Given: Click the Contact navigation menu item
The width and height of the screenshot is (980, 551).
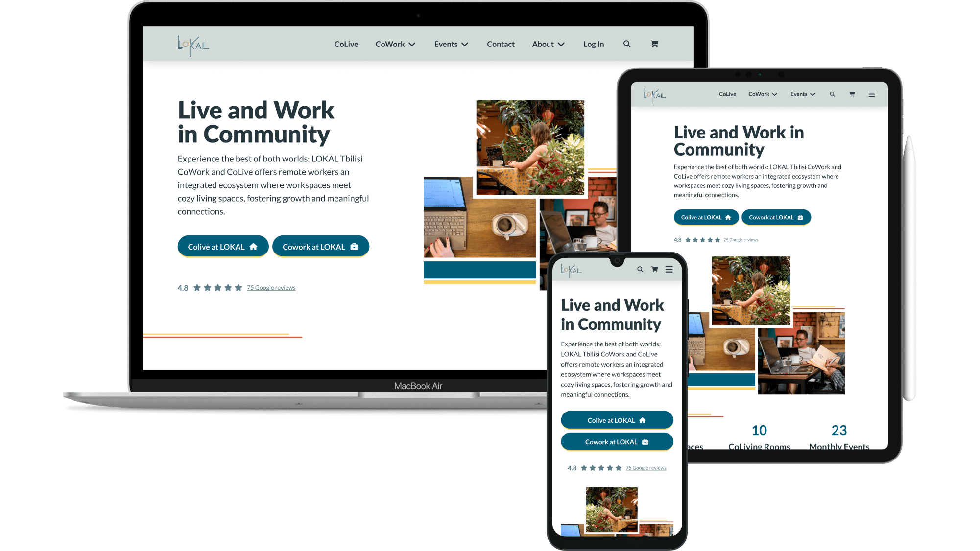Looking at the screenshot, I should coord(500,44).
